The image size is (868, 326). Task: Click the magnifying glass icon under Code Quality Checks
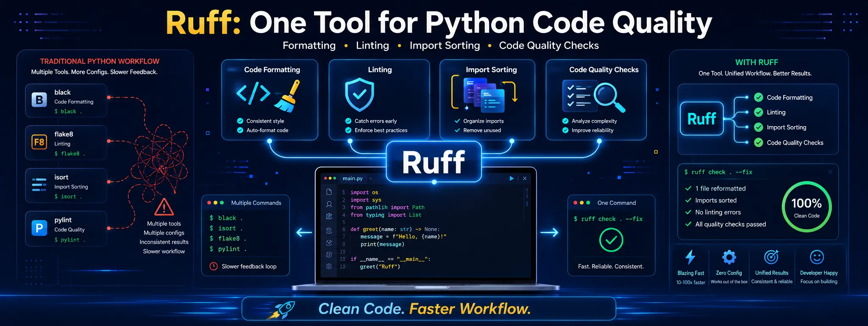(609, 98)
